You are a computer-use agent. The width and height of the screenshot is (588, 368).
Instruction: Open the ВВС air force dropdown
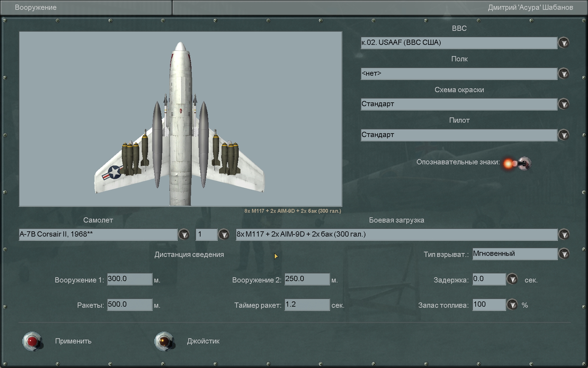pyautogui.click(x=563, y=43)
